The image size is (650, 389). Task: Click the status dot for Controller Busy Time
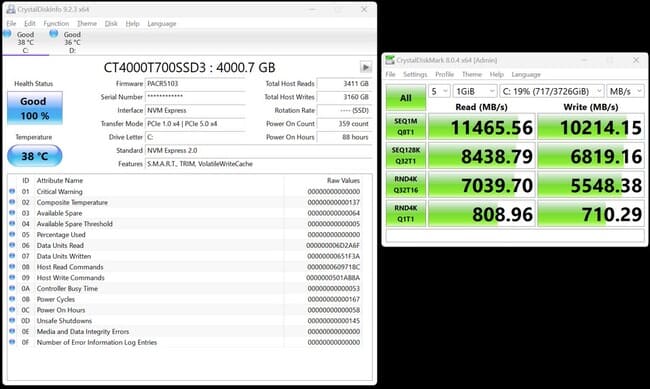pos(12,288)
